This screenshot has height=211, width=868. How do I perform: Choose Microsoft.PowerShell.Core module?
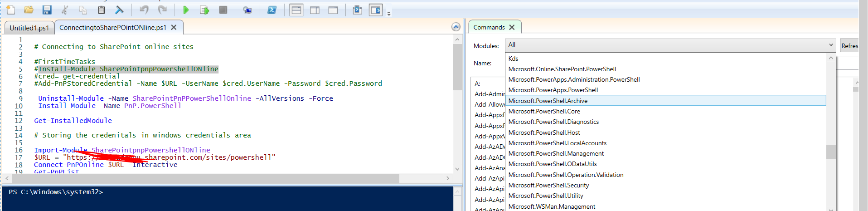click(x=665, y=111)
